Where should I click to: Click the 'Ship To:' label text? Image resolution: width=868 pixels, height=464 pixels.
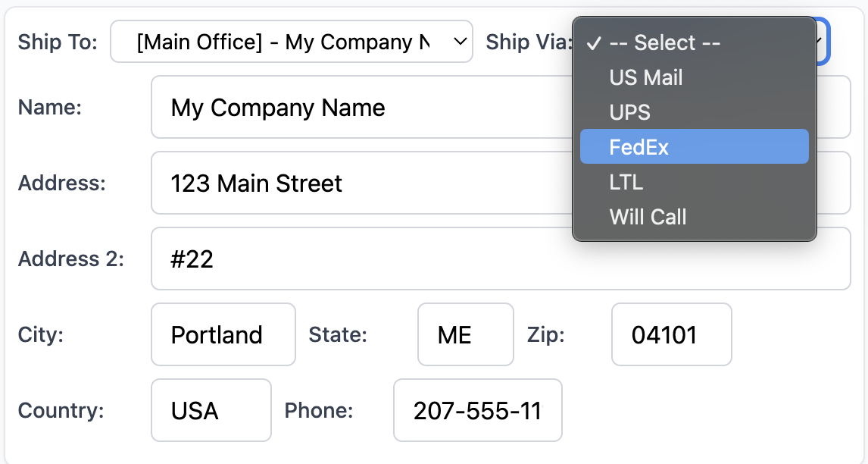pyautogui.click(x=58, y=42)
